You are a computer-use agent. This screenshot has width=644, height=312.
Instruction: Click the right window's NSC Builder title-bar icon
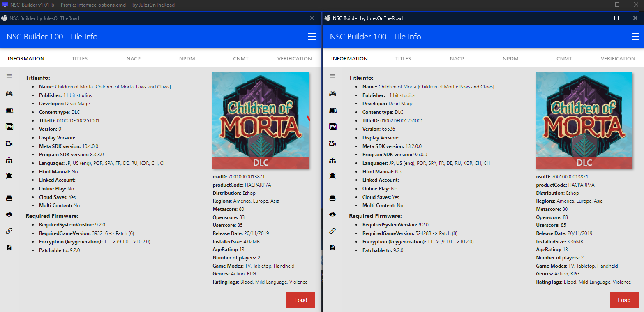tap(328, 18)
